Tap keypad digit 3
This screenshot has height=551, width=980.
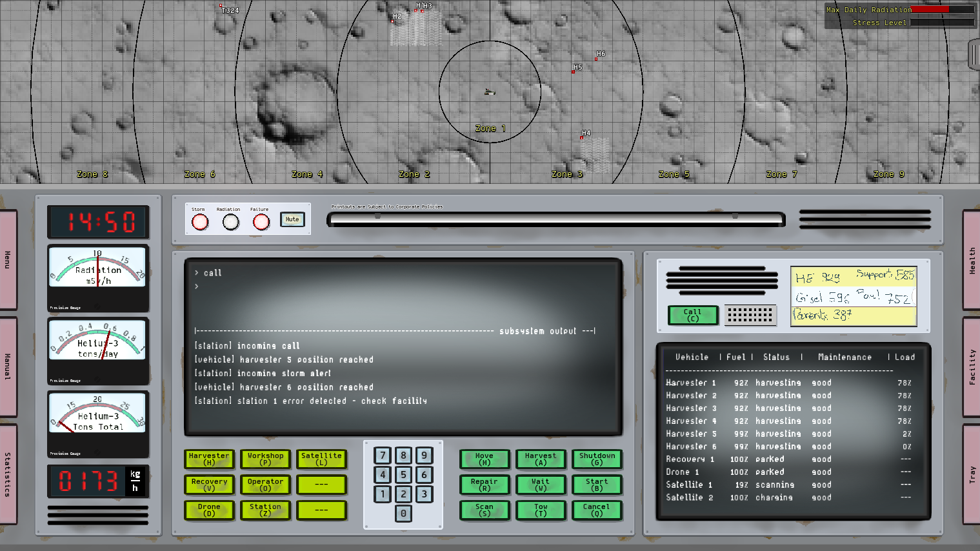(x=424, y=494)
